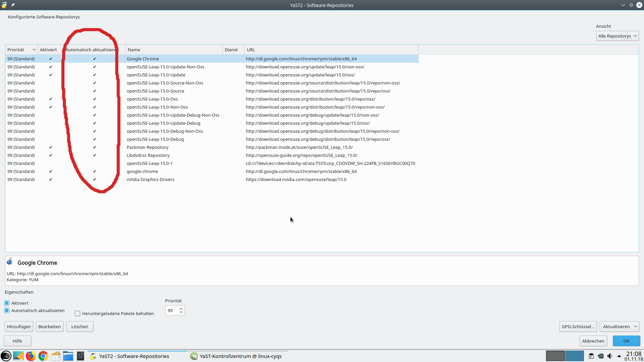This screenshot has width=644, height=362.
Task: Select openSUSE-Leap-15.0-Source repository
Action: click(x=212, y=91)
